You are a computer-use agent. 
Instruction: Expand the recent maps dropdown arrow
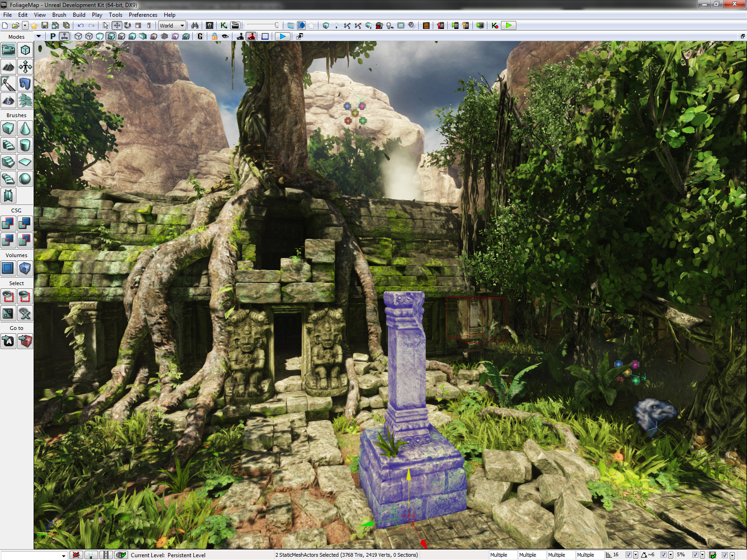click(x=25, y=26)
